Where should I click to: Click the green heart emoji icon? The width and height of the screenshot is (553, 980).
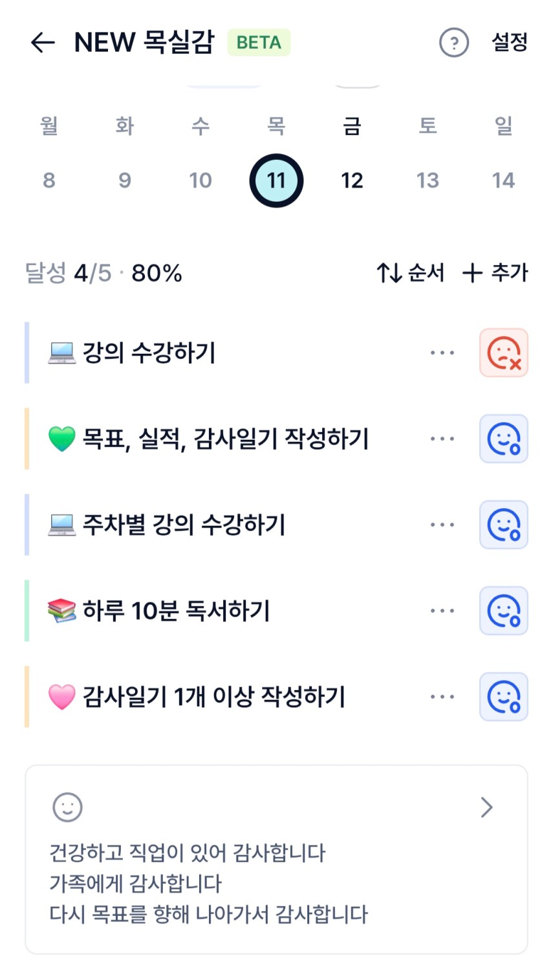pyautogui.click(x=62, y=439)
